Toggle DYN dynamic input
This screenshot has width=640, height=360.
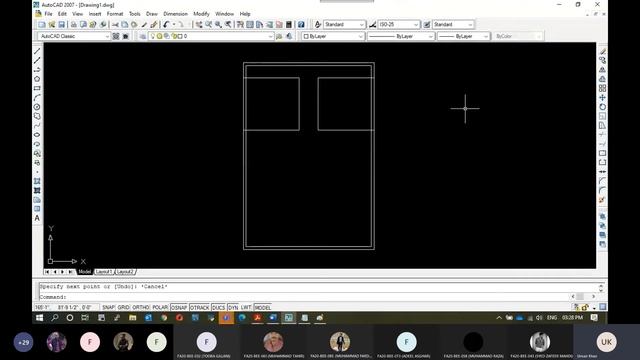pos(233,307)
